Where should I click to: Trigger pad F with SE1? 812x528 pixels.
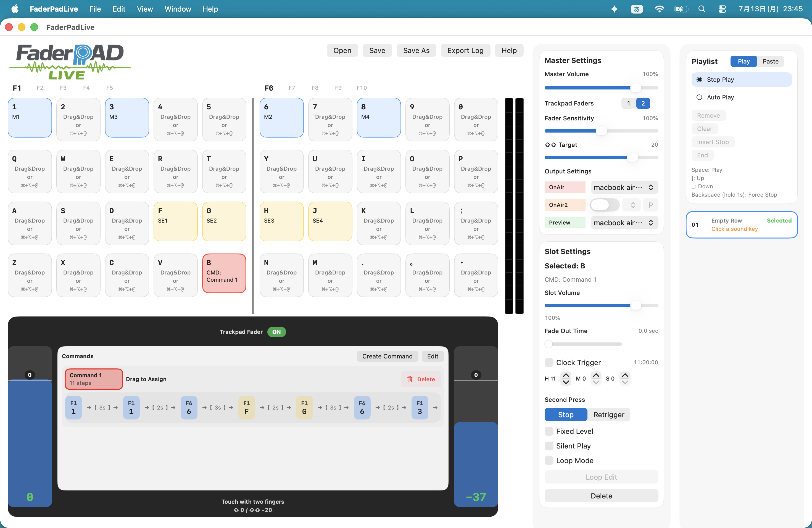click(175, 221)
